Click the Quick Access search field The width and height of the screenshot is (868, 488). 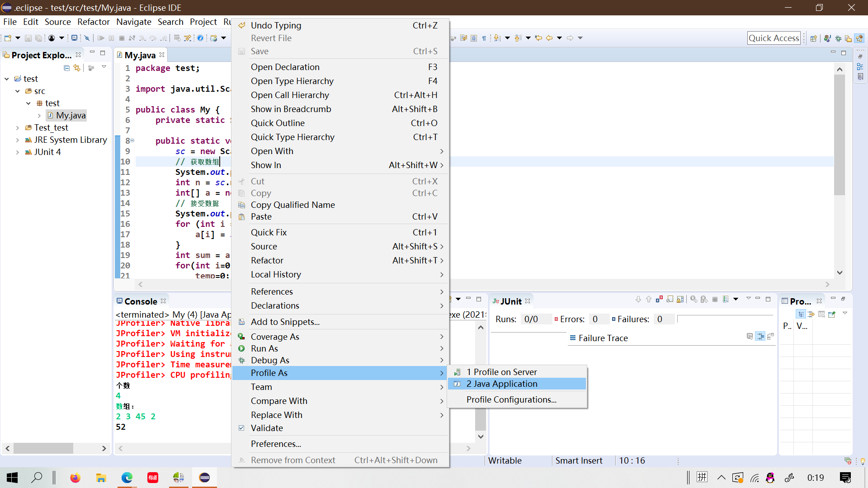click(774, 38)
